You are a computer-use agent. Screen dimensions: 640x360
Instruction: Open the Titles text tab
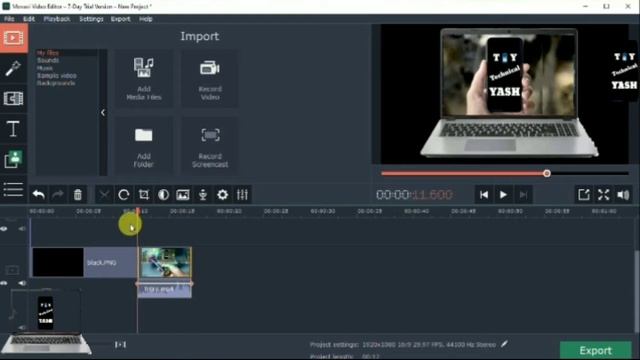(13, 129)
